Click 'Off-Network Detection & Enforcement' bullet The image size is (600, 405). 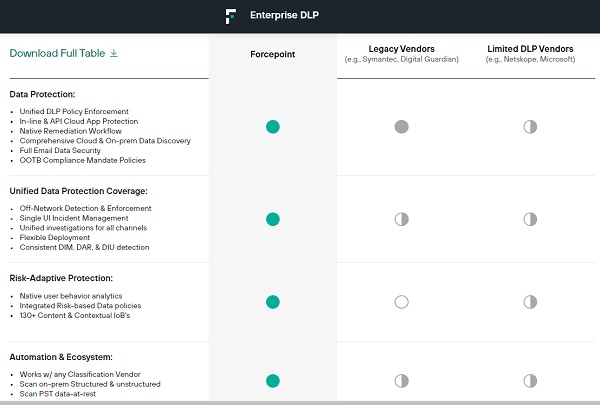(86, 208)
